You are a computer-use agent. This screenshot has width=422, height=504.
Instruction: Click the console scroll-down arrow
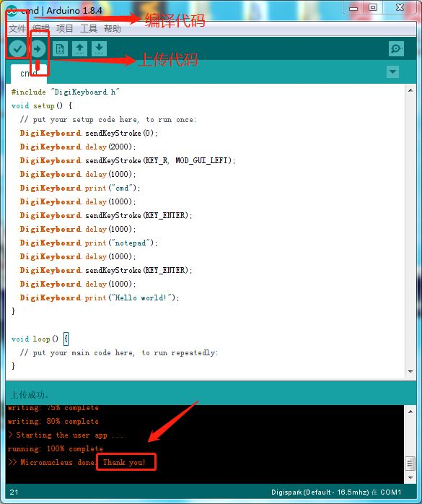[x=410, y=477]
